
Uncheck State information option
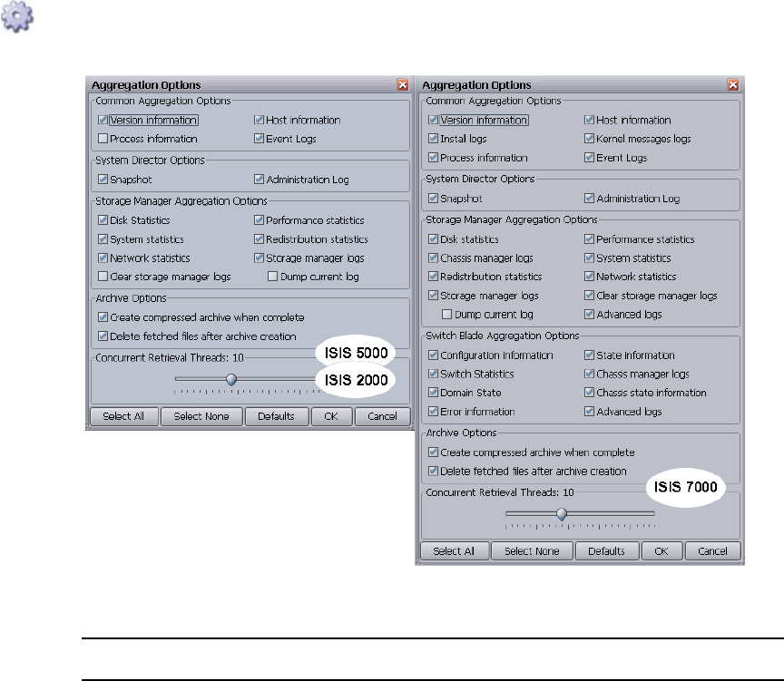tap(590, 355)
